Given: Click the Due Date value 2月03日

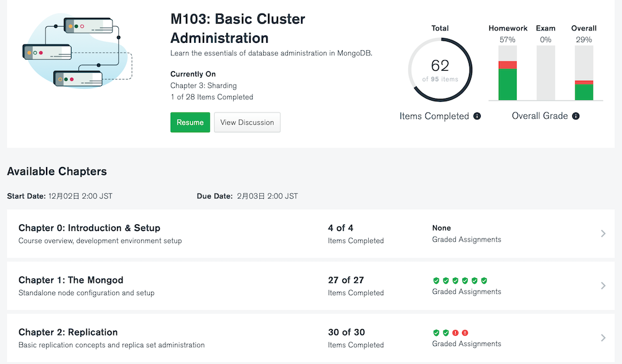Looking at the screenshot, I should click(x=267, y=196).
